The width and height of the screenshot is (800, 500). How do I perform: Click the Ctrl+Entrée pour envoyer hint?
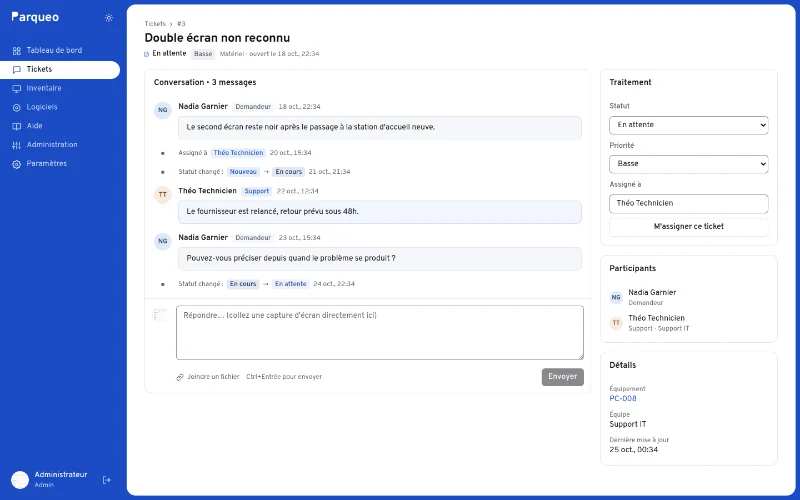point(284,377)
